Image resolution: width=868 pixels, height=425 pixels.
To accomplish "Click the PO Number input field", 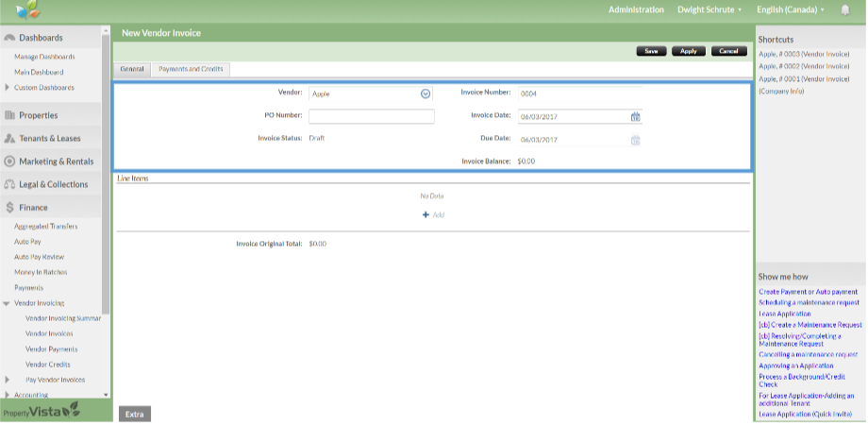I will click(x=371, y=117).
